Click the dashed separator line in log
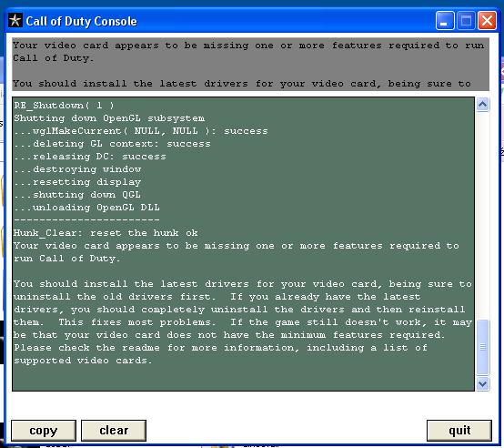 (x=86, y=220)
